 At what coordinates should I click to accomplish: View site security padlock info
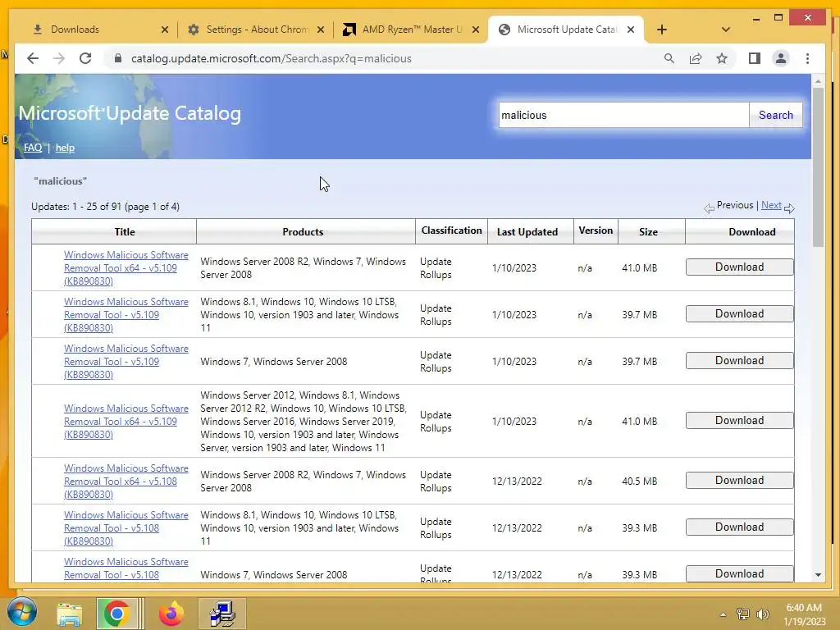118,58
